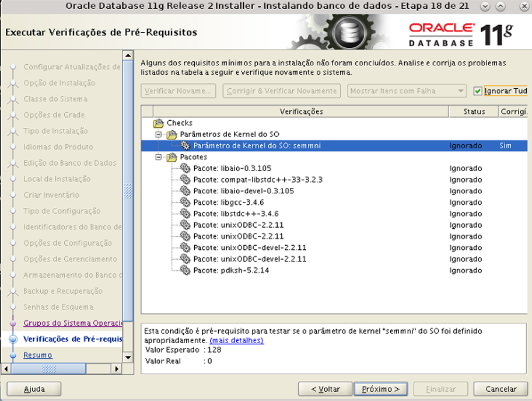Click the Parâmetros de Kernel do SO folder icon
The width and height of the screenshot is (532, 401).
171,134
